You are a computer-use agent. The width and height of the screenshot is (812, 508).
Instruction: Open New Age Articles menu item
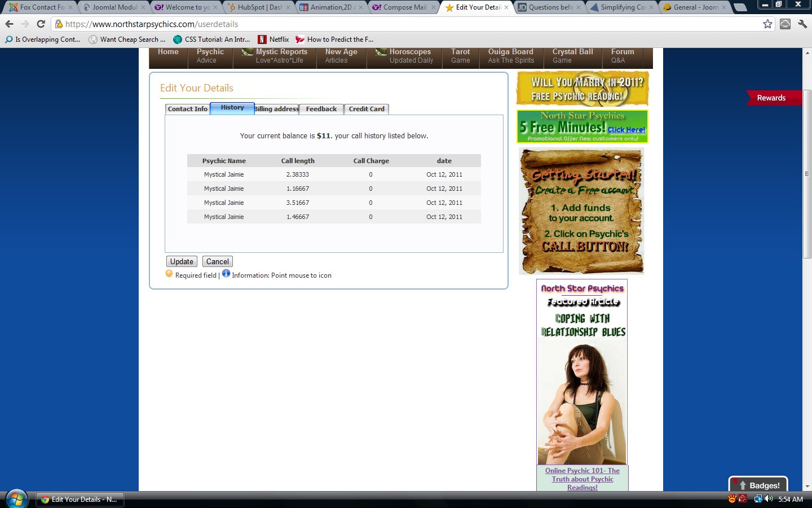click(341, 55)
